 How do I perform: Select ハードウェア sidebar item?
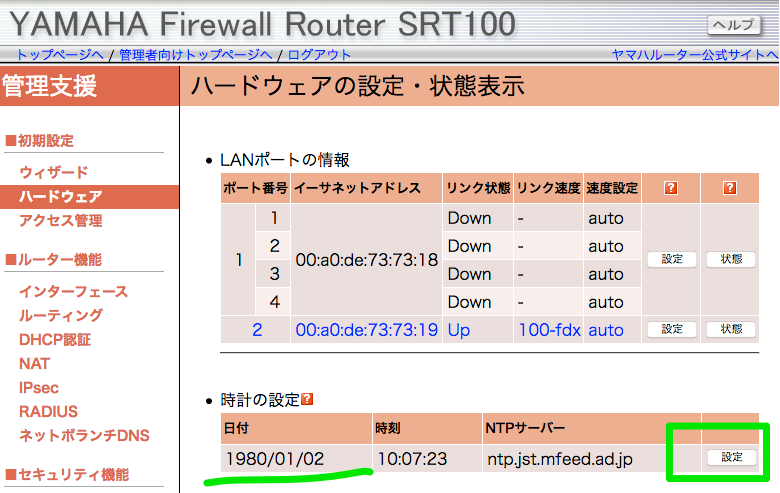90,197
